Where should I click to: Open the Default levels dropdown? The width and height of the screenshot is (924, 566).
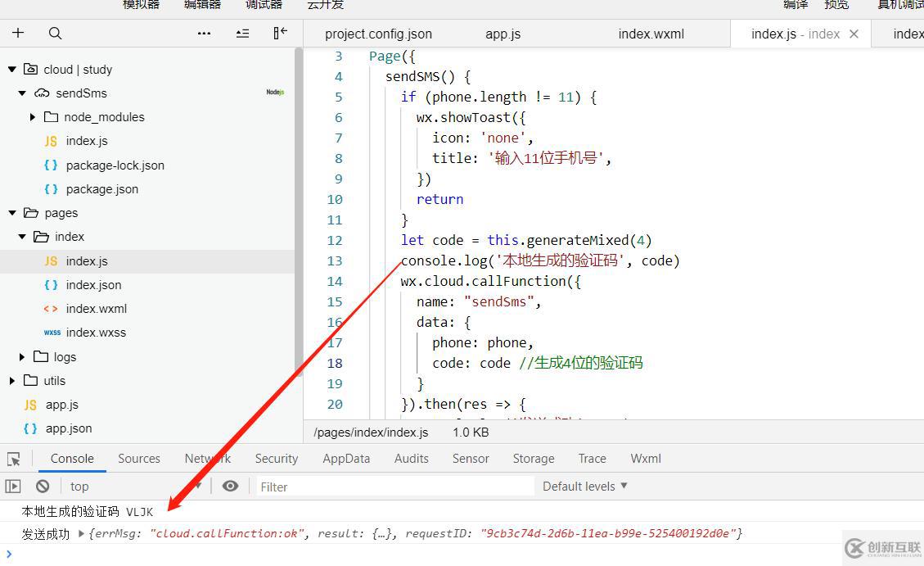click(x=584, y=487)
